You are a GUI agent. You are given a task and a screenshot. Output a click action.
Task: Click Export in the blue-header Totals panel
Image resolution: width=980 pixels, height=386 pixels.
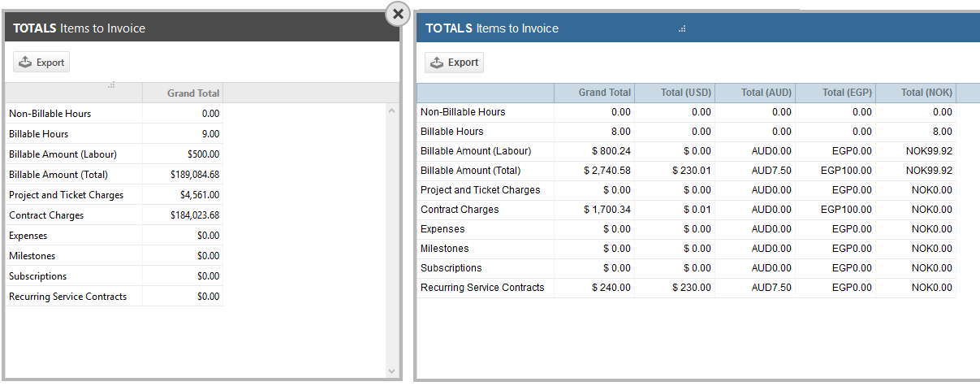pyautogui.click(x=454, y=63)
